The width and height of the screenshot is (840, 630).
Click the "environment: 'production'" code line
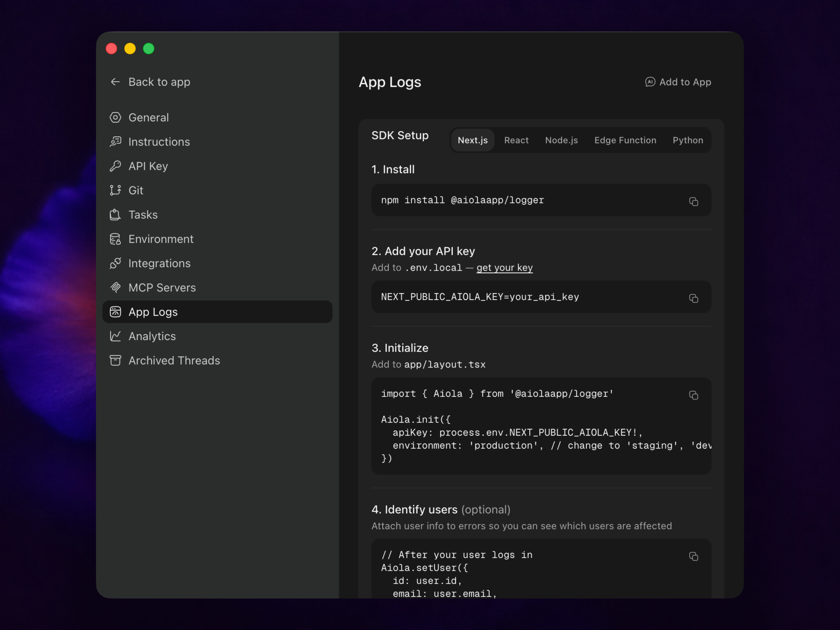pyautogui.click(x=552, y=445)
